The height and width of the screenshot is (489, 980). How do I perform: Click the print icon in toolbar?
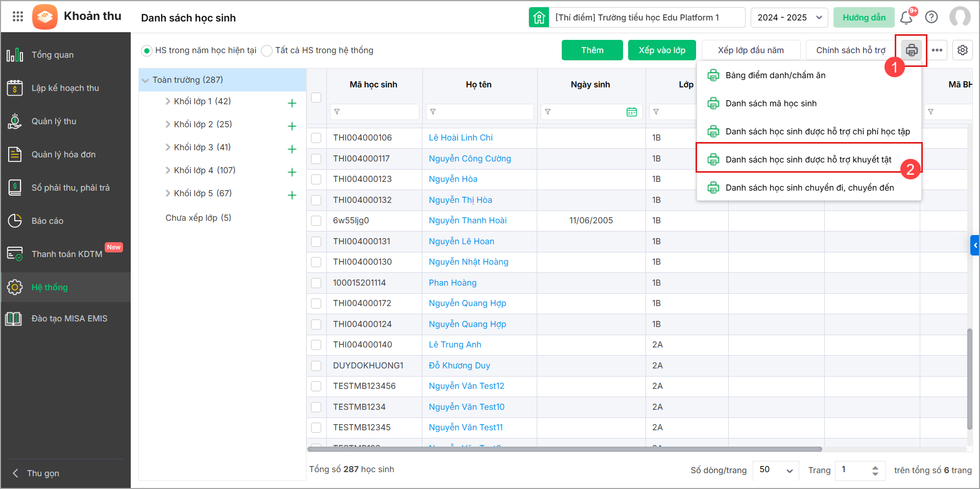click(x=911, y=50)
